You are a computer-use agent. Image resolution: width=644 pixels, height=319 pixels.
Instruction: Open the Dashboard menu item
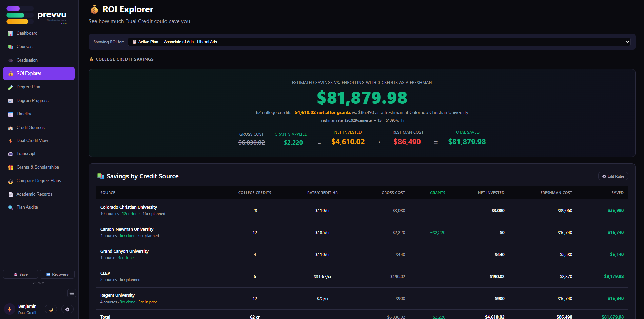(39, 33)
